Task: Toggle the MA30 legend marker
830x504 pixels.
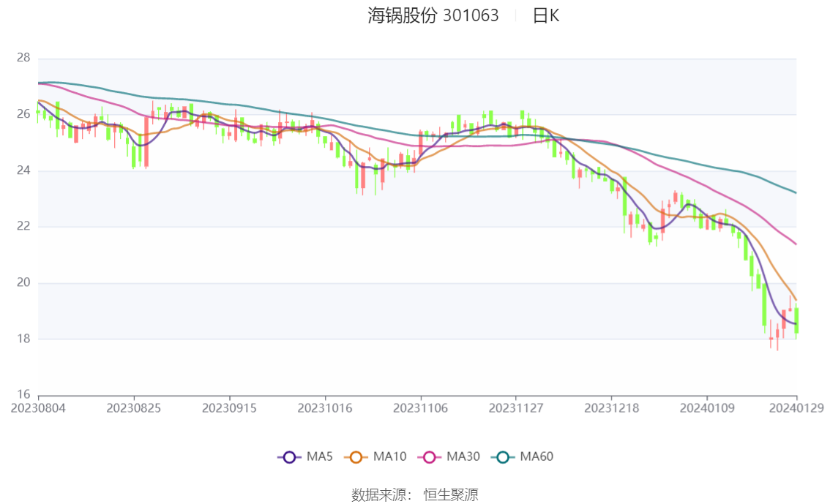Action: (430, 457)
